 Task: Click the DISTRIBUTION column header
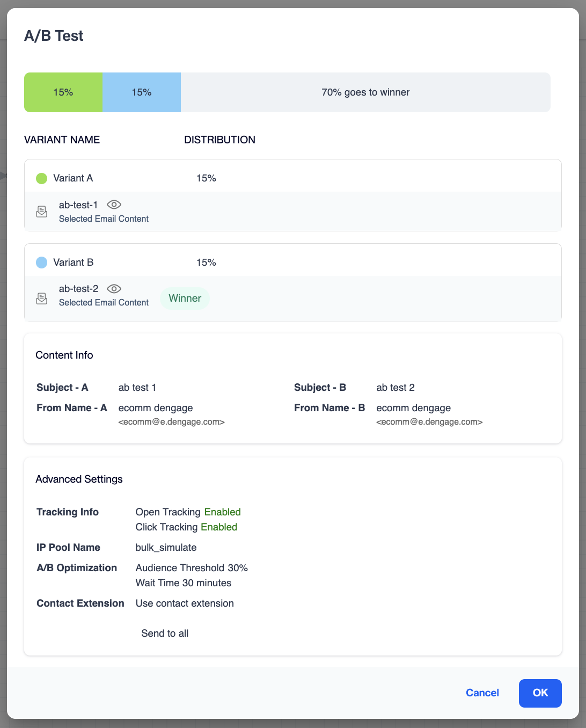click(x=220, y=140)
